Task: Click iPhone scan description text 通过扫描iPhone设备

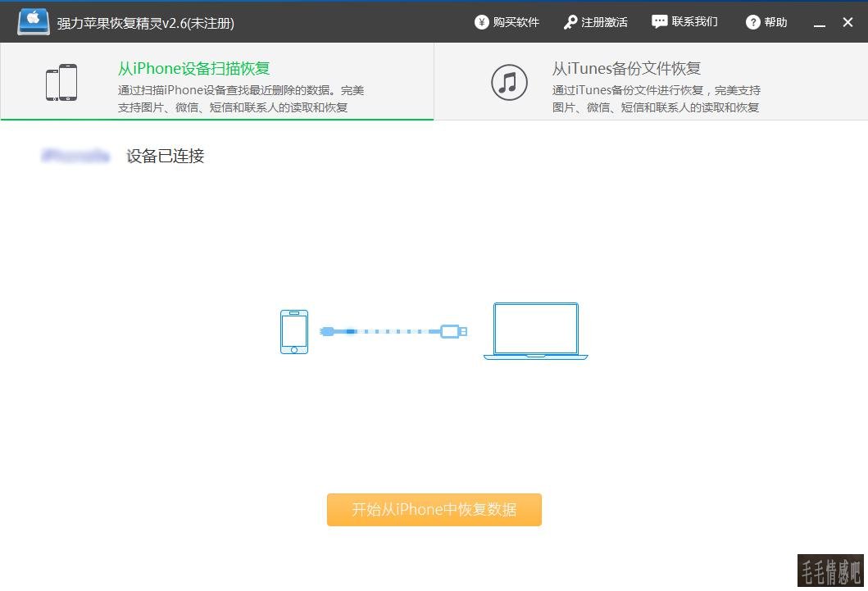Action: coord(241,98)
